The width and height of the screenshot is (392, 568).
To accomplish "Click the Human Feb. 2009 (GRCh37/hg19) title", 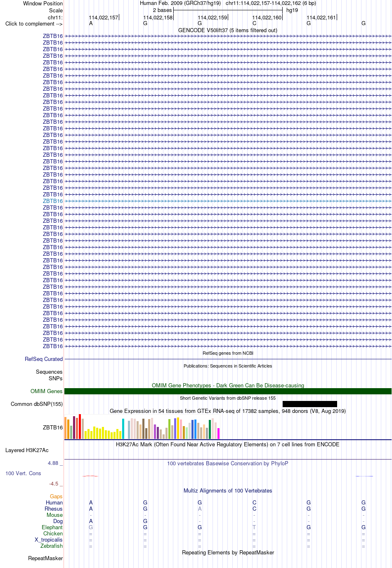I will click(x=180, y=3).
